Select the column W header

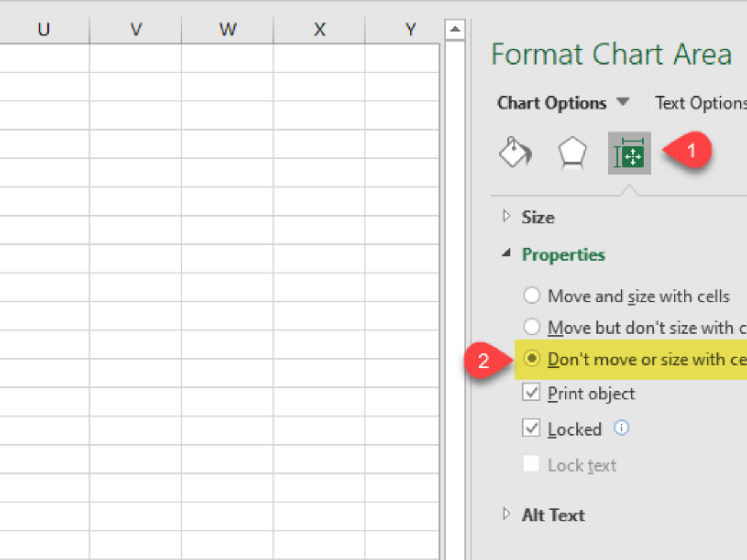pyautogui.click(x=227, y=29)
